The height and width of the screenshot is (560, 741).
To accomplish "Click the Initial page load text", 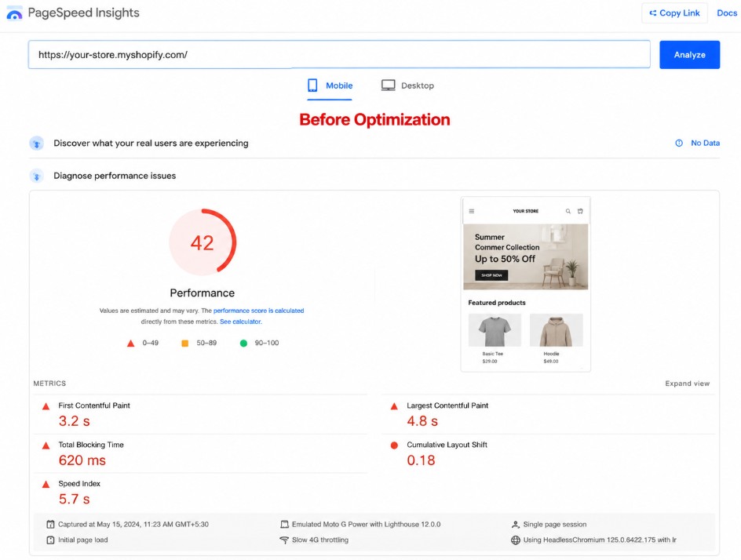I will (82, 540).
